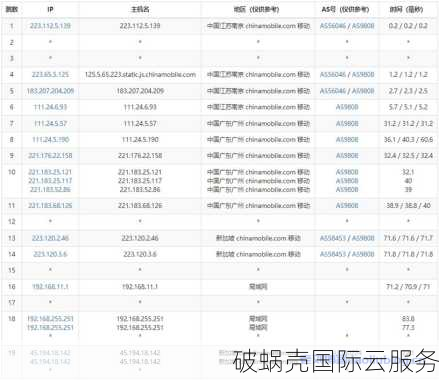Screen dimensions: 439x380
Task: Open IP column link 221.183.68.126
Action: pos(50,205)
